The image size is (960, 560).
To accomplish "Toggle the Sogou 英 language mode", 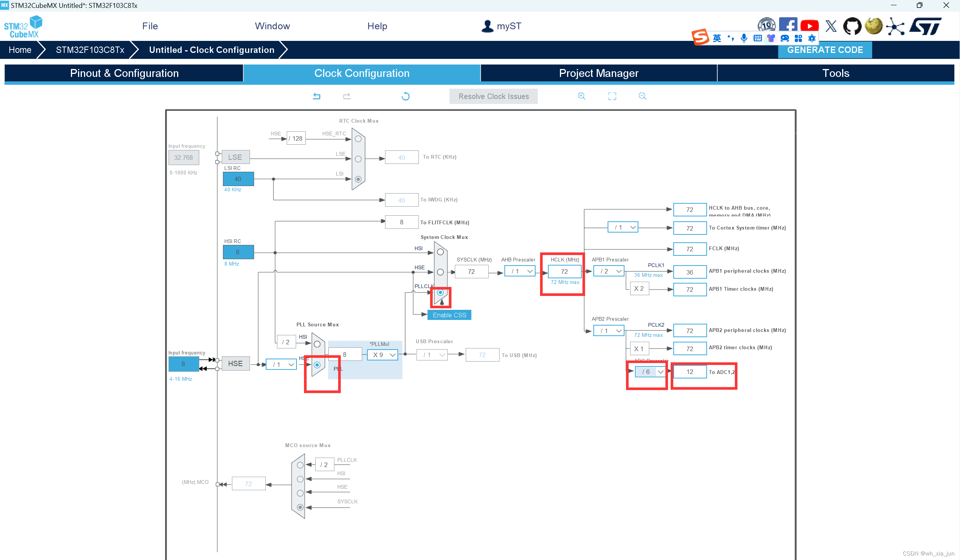I will click(x=717, y=38).
